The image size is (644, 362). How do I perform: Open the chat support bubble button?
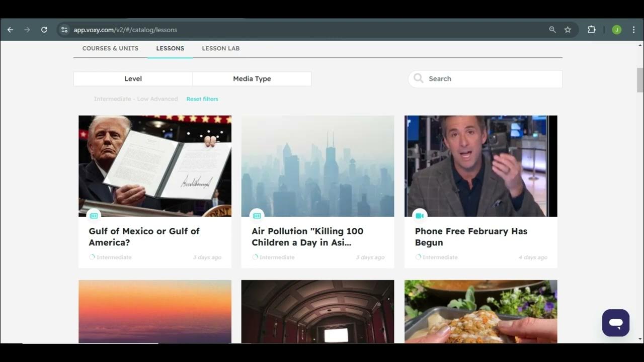[616, 323]
